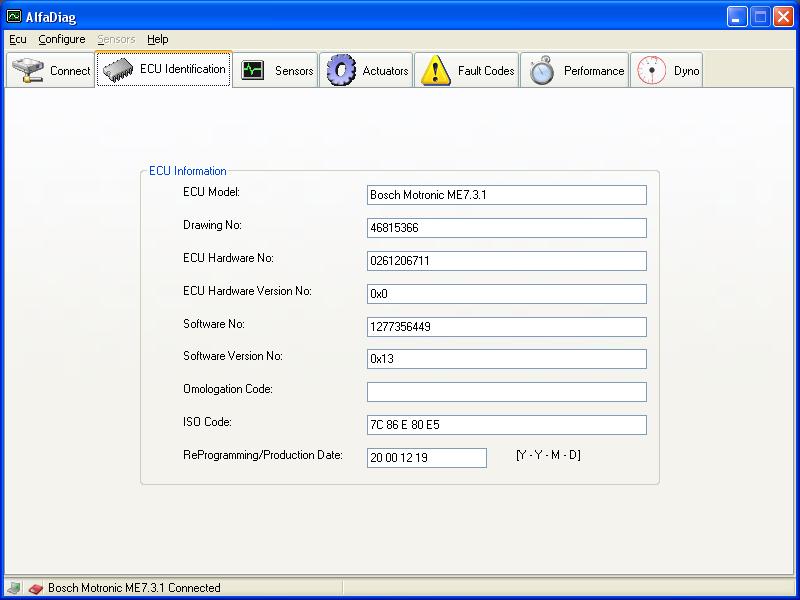Click the empty Omologation Code field
Viewport: 800px width, 600px height.
507,392
